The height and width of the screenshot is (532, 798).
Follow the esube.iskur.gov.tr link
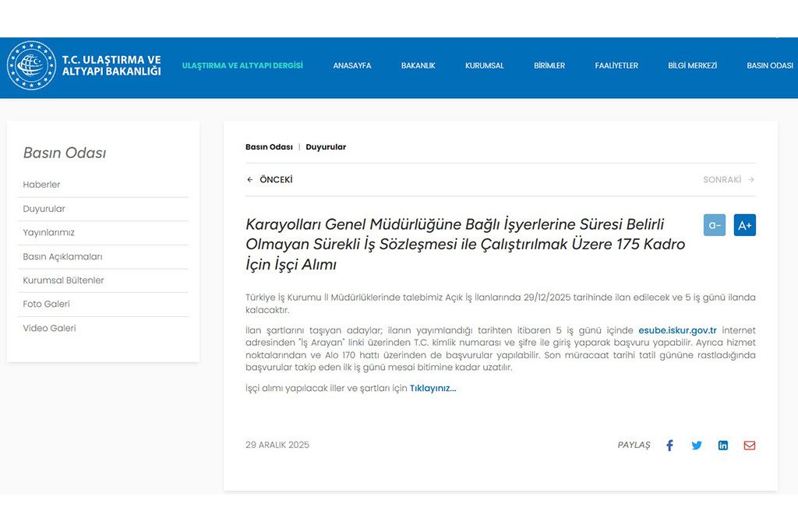tap(677, 331)
